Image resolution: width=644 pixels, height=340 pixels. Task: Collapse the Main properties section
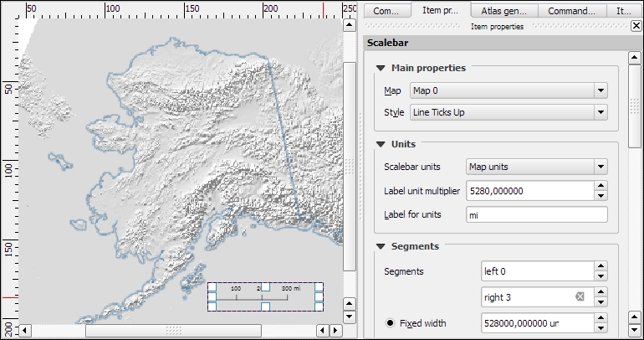(x=381, y=68)
